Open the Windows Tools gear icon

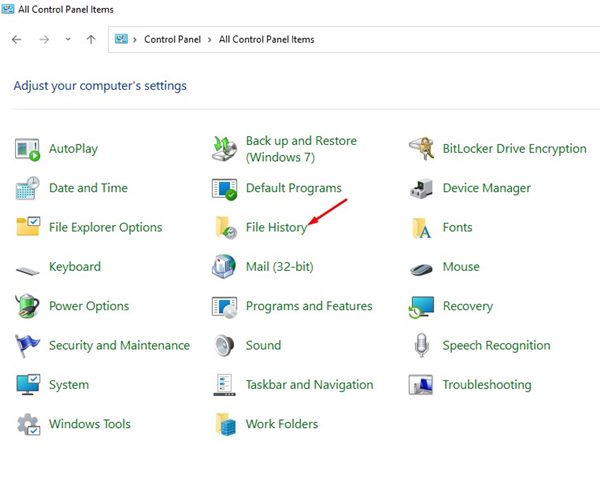27,424
